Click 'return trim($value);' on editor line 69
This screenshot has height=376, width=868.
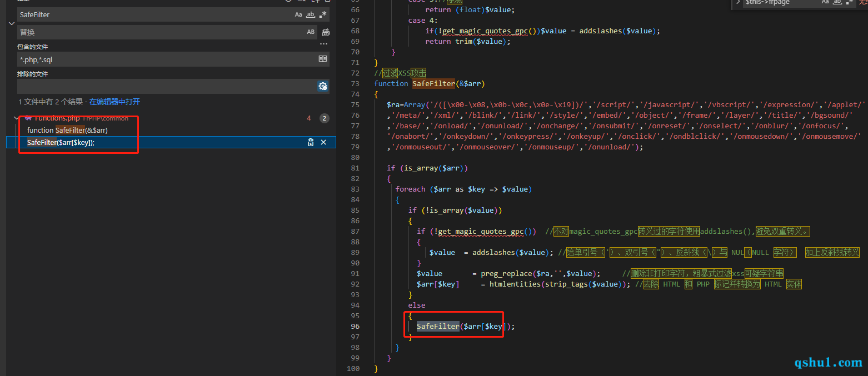[x=468, y=41]
